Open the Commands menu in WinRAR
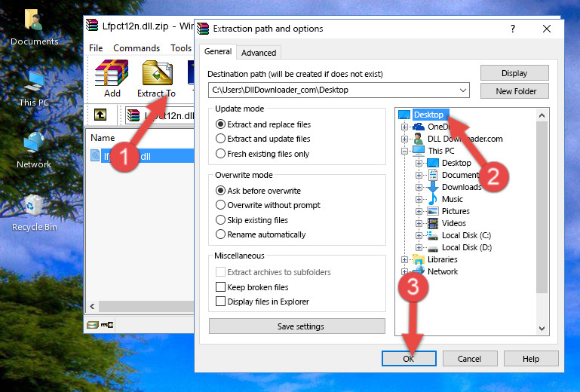 137,48
